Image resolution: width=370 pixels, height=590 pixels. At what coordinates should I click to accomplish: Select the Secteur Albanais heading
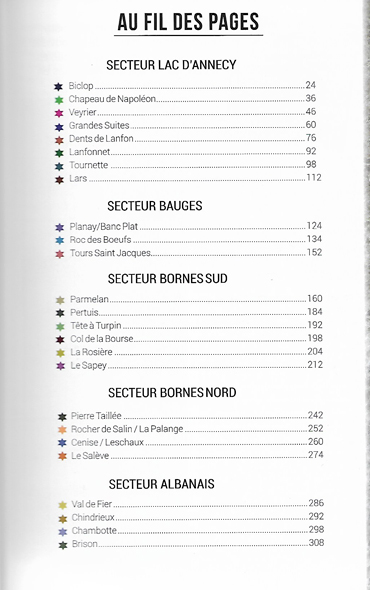[x=162, y=484]
